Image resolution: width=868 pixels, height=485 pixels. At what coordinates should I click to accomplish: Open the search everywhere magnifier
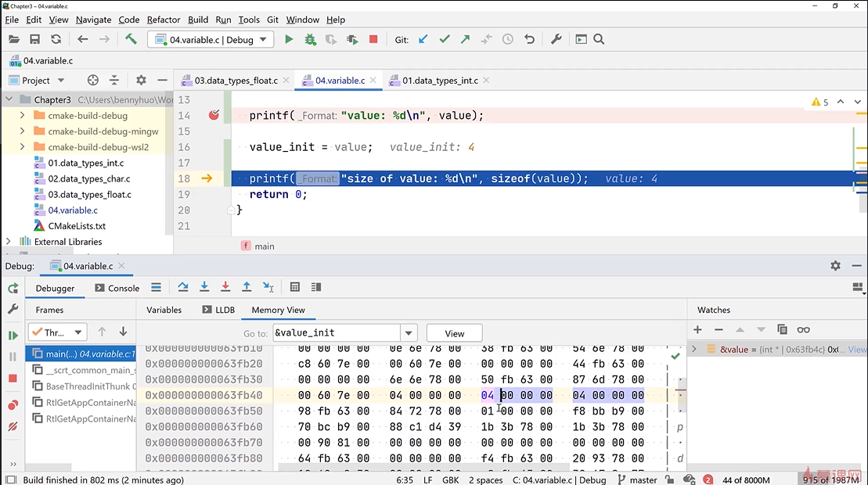pos(599,39)
